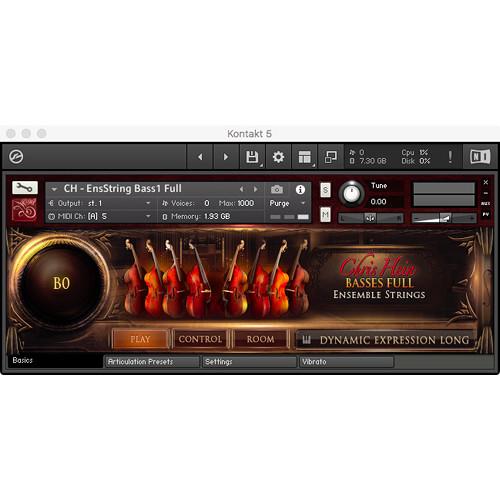Toggle the PV performance view button
The height and width of the screenshot is (500, 500).
(x=486, y=214)
